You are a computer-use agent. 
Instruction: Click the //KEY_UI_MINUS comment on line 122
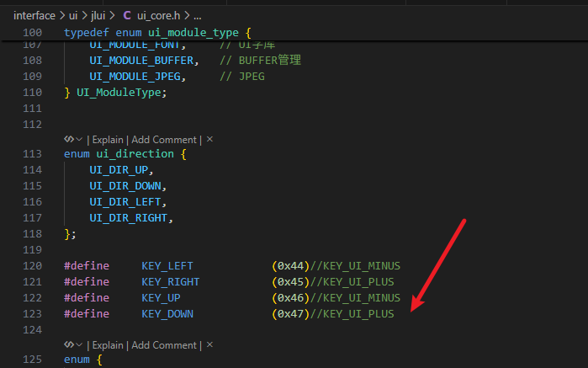pyautogui.click(x=355, y=298)
